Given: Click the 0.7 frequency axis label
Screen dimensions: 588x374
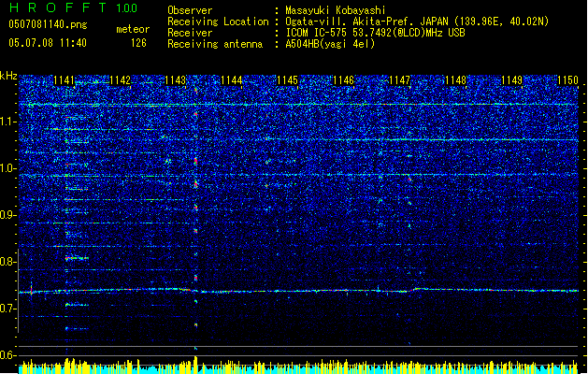Looking at the screenshot, I should [8, 309].
